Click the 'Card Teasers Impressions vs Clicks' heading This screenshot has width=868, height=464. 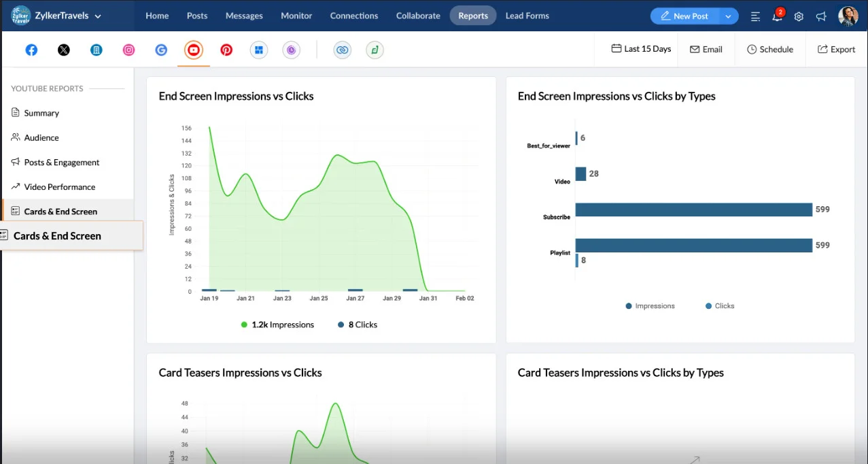240,373
